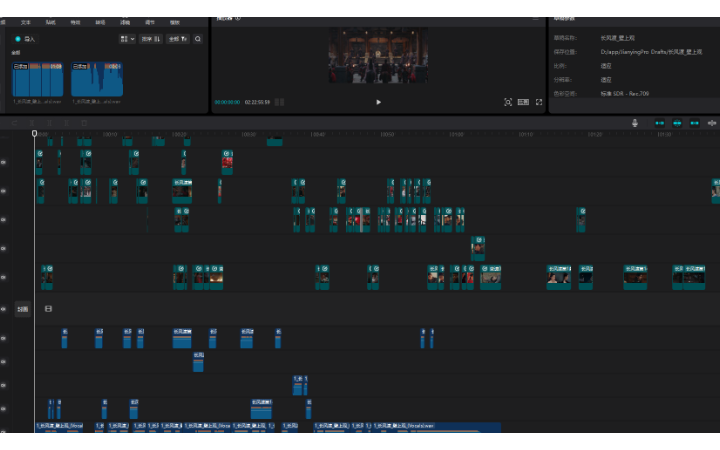Click the playhead handle at timeline start
The width and height of the screenshot is (720, 450).
click(x=34, y=133)
